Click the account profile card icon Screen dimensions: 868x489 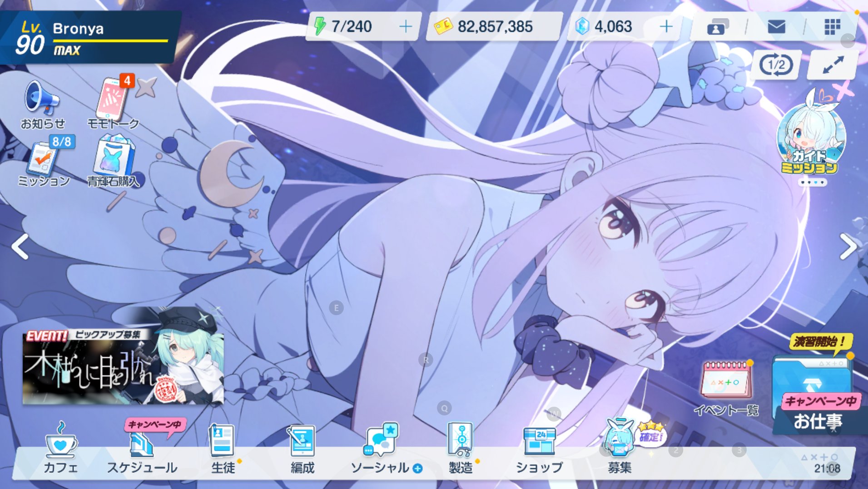coord(718,27)
